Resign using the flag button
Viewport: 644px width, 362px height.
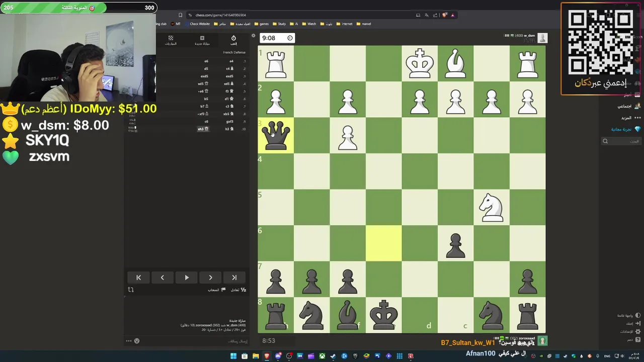click(217, 290)
